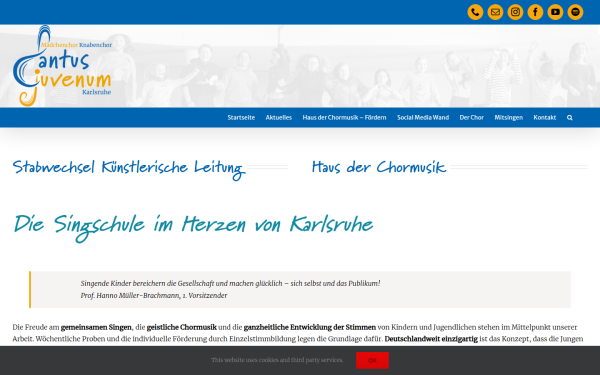Click Stabwechsel Künstlerische Leitung heading
The width and height of the screenshot is (600, 375).
click(x=129, y=169)
